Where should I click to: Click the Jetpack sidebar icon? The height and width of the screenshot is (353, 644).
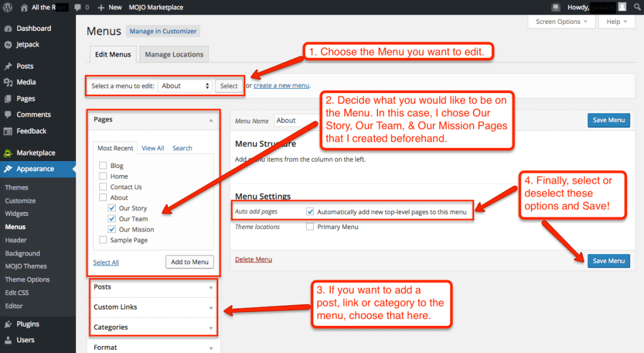8,45
